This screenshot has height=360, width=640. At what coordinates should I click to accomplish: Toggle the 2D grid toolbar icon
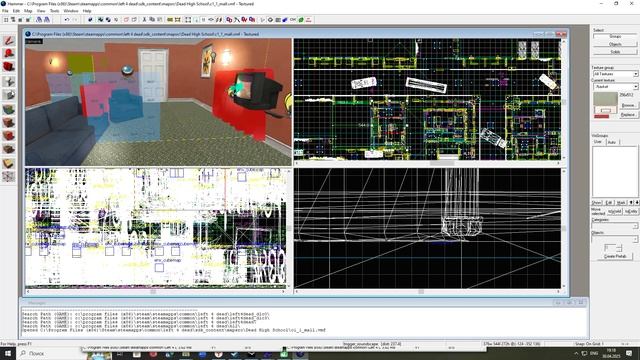point(6,20)
